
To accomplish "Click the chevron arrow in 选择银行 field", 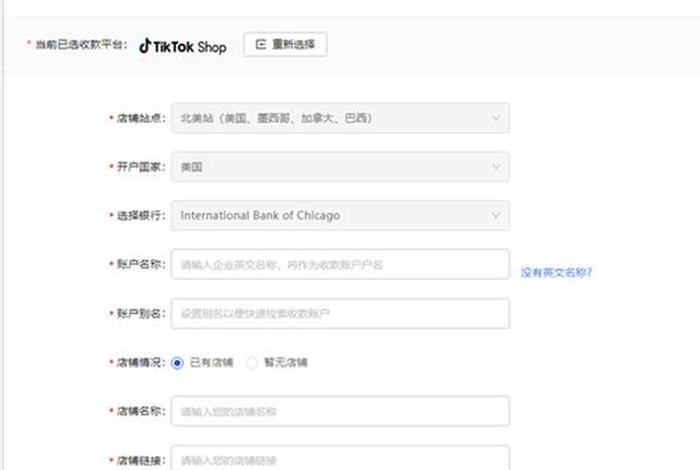I will 496,216.
